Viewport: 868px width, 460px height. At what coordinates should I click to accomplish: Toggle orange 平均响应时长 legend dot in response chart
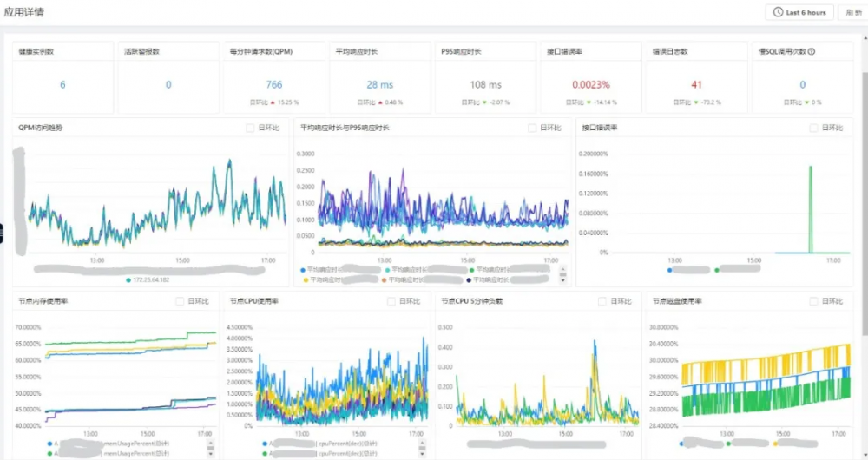click(x=385, y=280)
